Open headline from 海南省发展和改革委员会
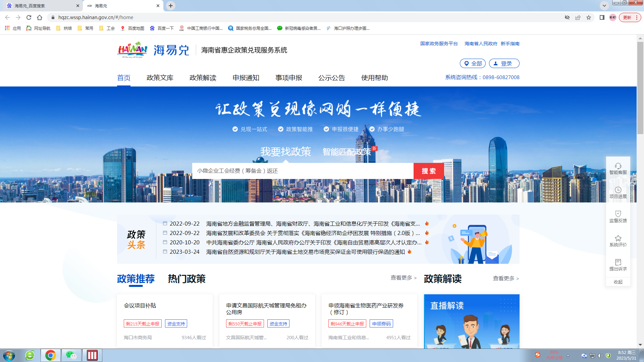This screenshot has width=644, height=362. (313, 233)
